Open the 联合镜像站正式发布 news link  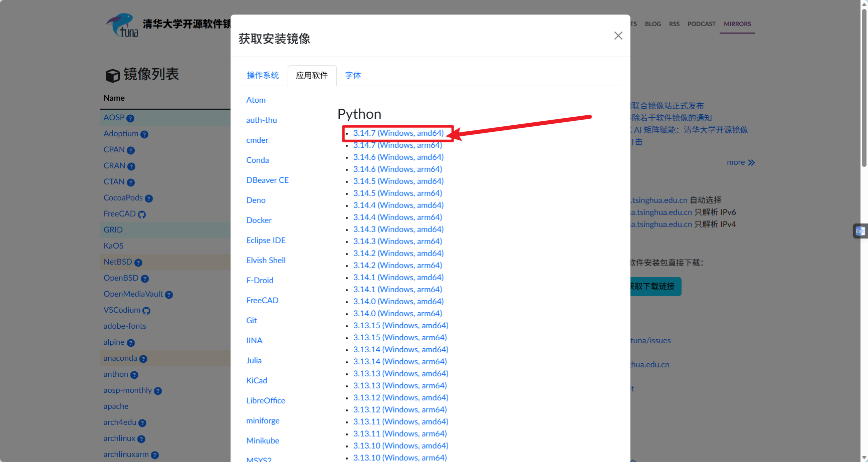tap(667, 106)
